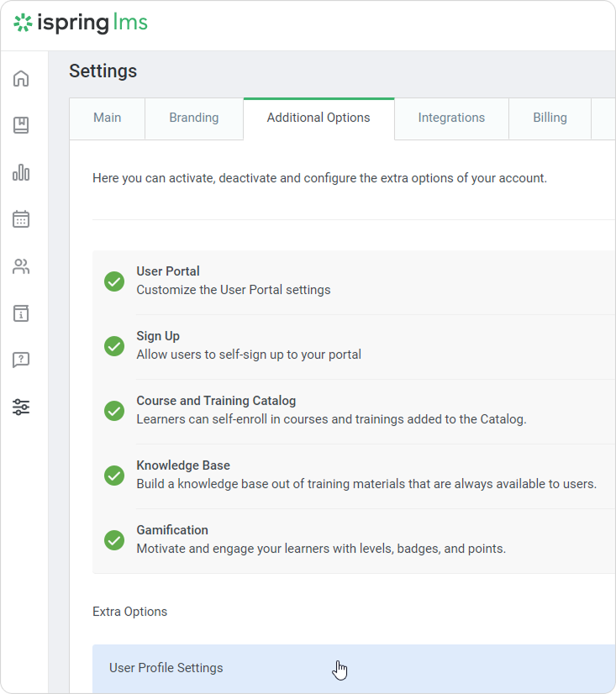Switch to the Main tab
616x694 pixels.
point(108,118)
